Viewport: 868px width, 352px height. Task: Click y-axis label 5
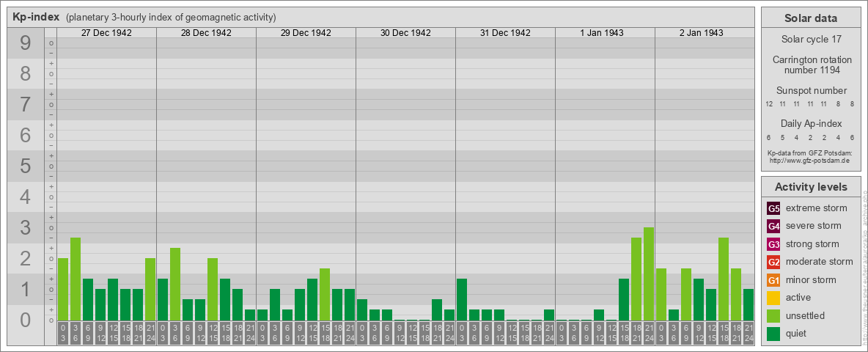pos(26,166)
